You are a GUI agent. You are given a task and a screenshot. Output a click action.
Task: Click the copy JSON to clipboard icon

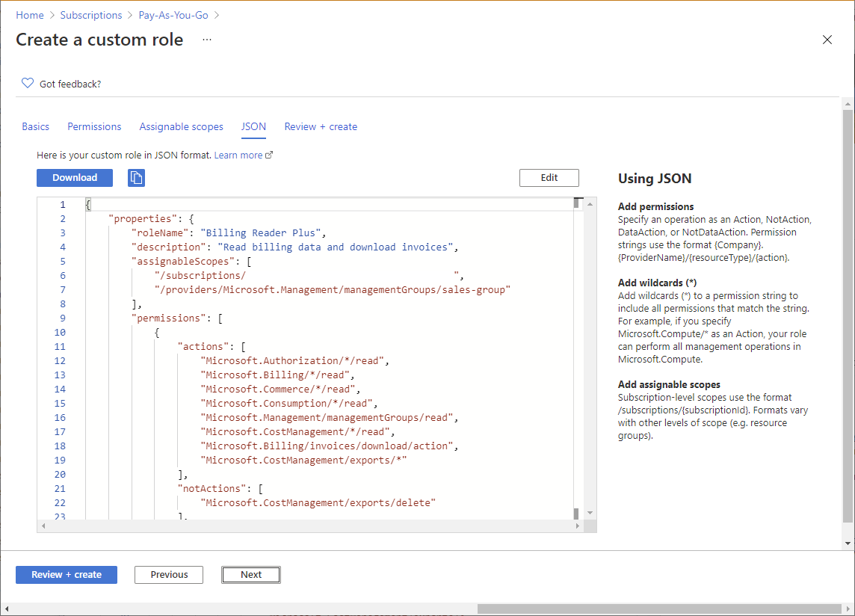136,178
